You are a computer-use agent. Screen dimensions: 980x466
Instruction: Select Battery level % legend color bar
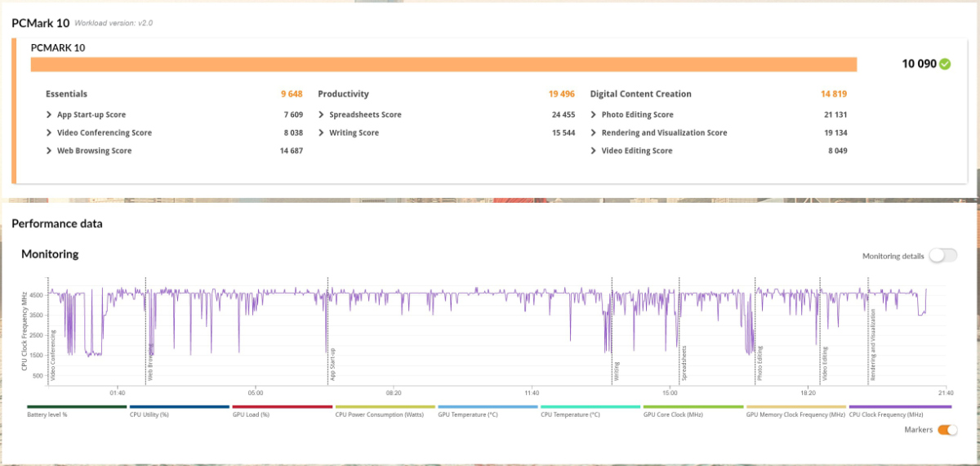[77, 406]
